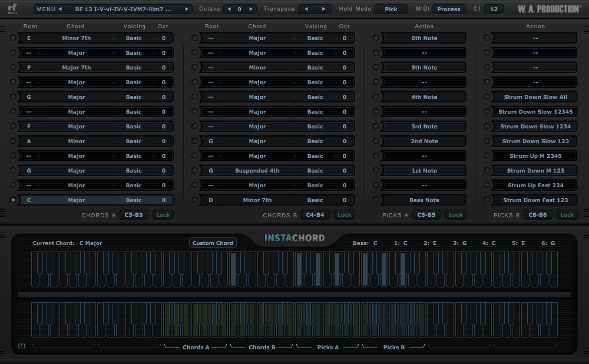Open the MENU button
Viewport: 589px width, 364px height.
pyautogui.click(x=46, y=9)
